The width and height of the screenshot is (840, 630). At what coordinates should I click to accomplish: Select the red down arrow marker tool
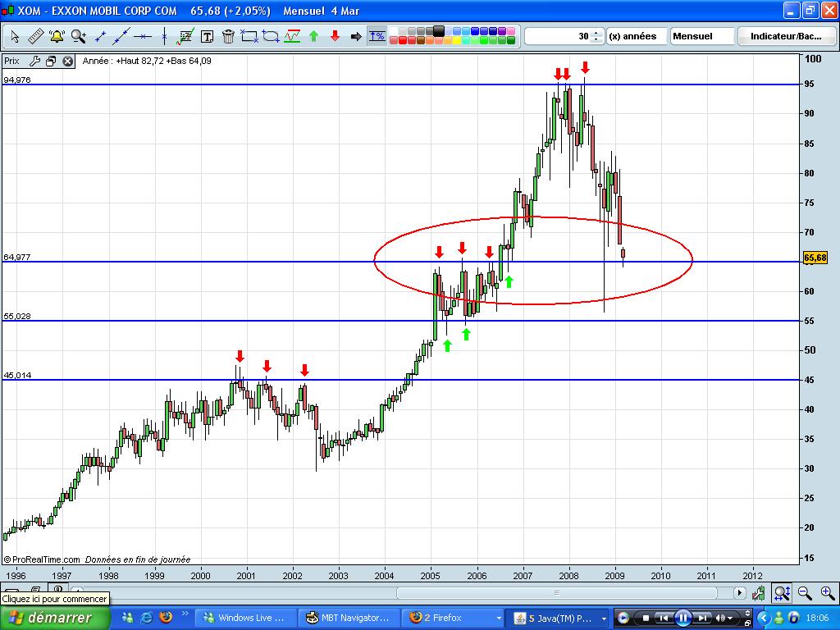[x=335, y=36]
